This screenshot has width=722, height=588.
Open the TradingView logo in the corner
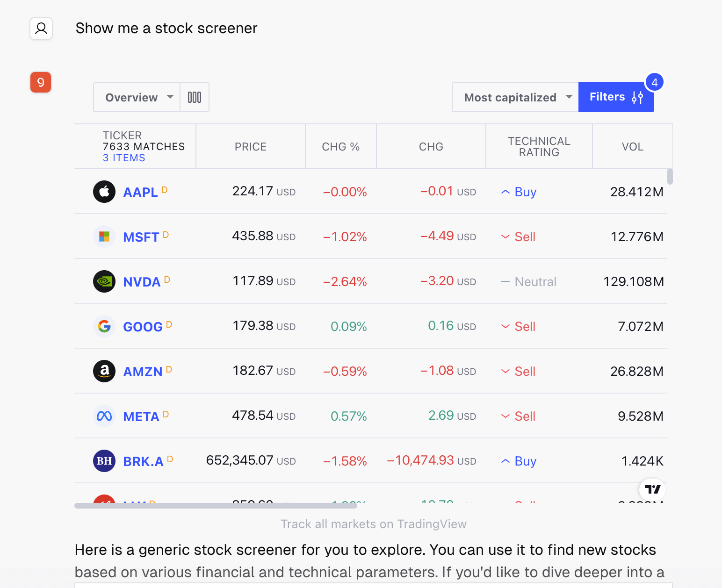[652, 490]
